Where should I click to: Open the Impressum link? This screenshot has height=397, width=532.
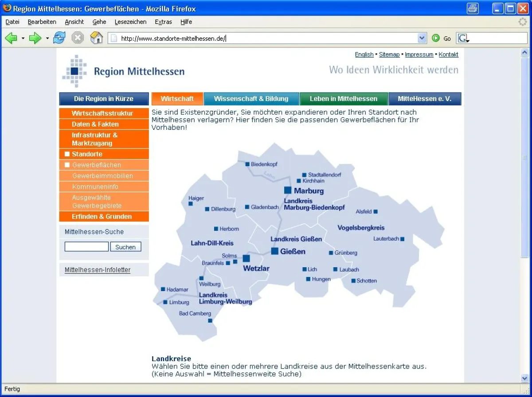tap(419, 54)
